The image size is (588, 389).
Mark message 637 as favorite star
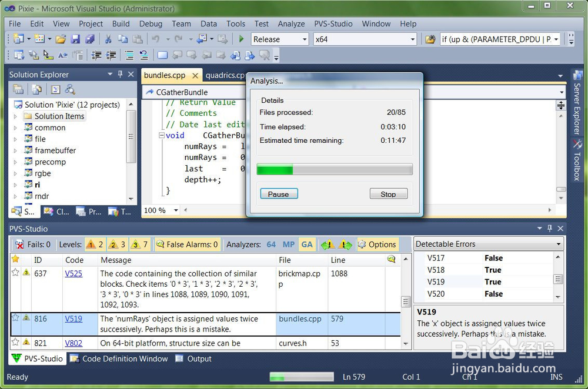[15, 273]
